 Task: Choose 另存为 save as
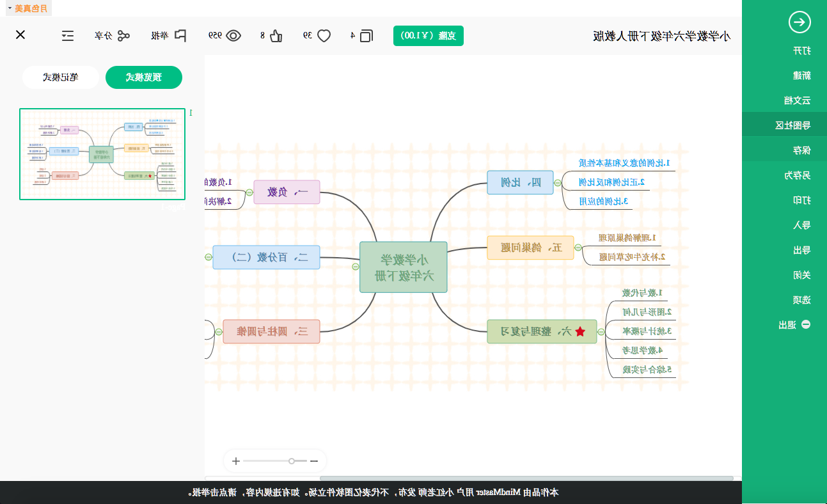pyautogui.click(x=798, y=175)
